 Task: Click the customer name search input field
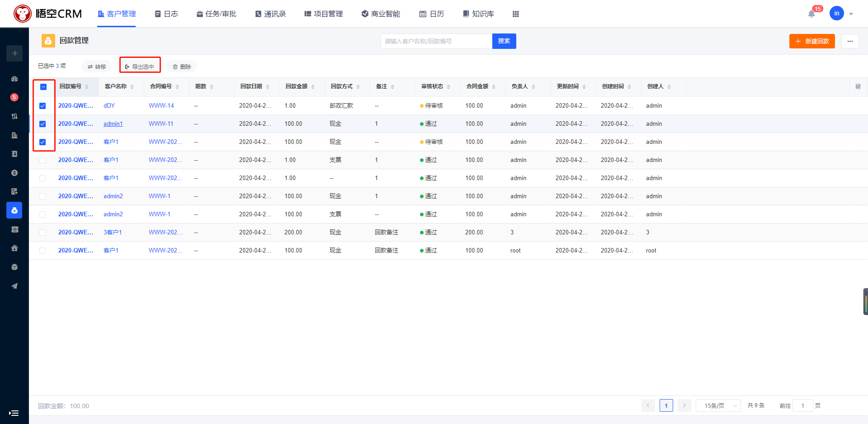point(436,41)
